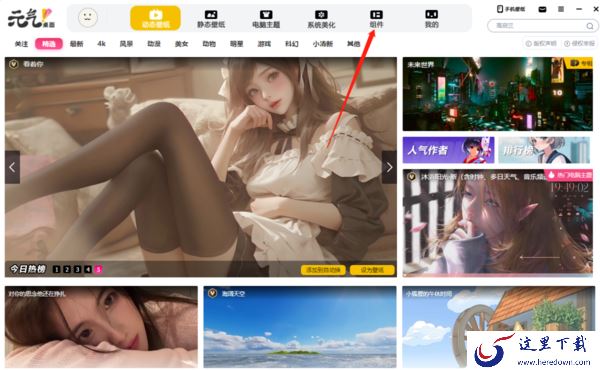Screen dimensions: 600x370
Task: Click the yellow 添加到自动换 button
Action: 323,270
